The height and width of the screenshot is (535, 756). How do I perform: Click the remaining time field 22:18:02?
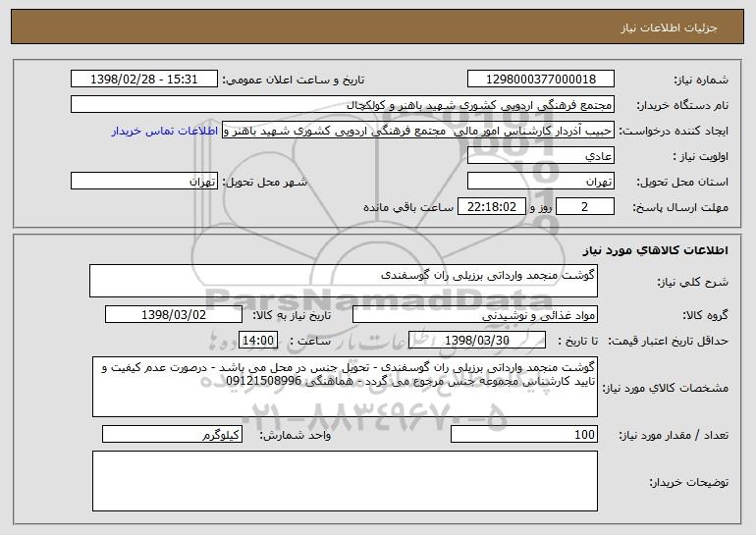point(491,207)
